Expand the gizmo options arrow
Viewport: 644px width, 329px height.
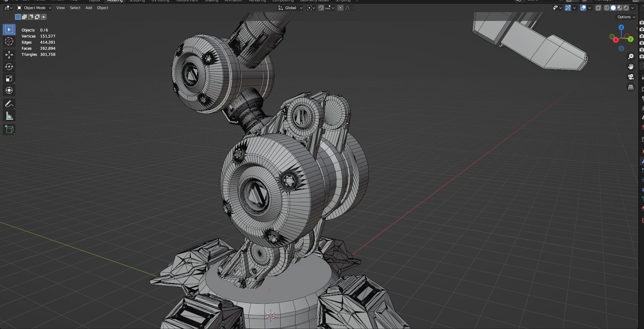tap(574, 8)
